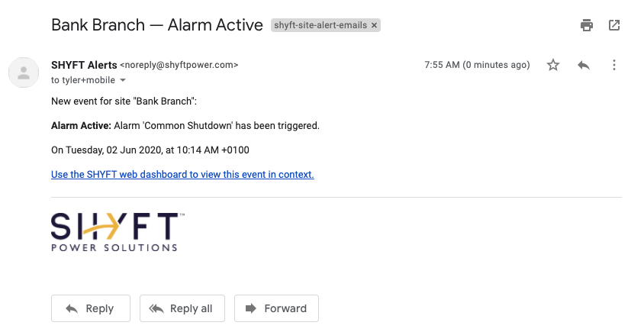
Task: Print this email with the printer icon
Action: click(x=587, y=25)
